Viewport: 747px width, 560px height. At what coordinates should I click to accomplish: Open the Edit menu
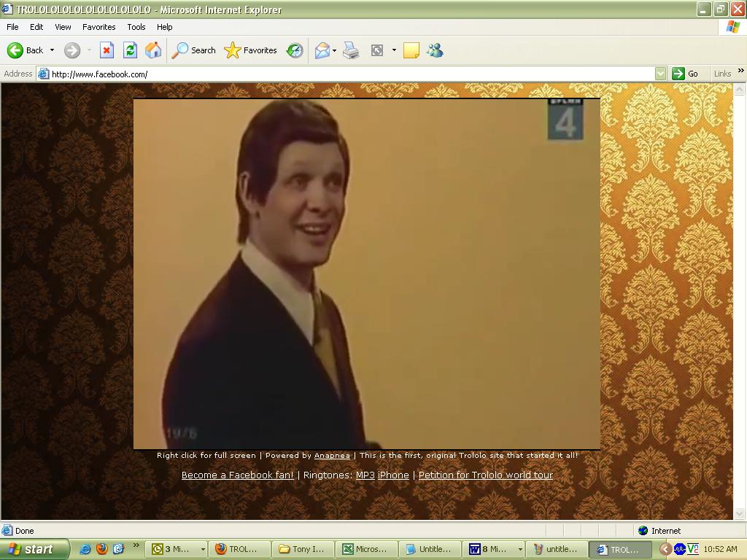coord(36,27)
